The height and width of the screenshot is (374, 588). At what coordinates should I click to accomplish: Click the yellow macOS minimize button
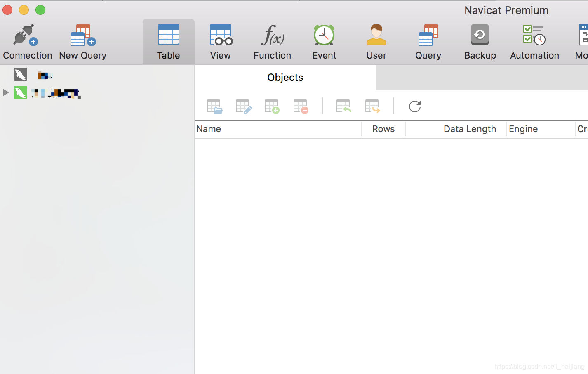pyautogui.click(x=24, y=10)
